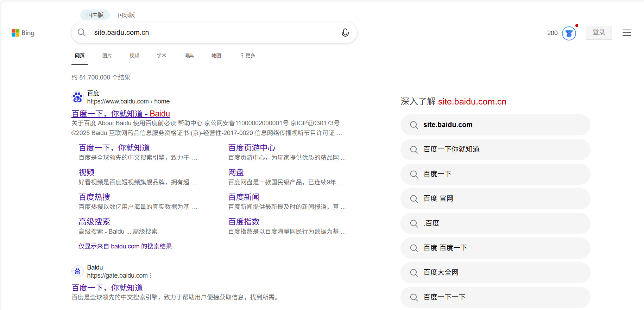Click the 约 81,700,000 个结果 result count text
Image resolution: width=644 pixels, height=310 pixels.
click(101, 77)
